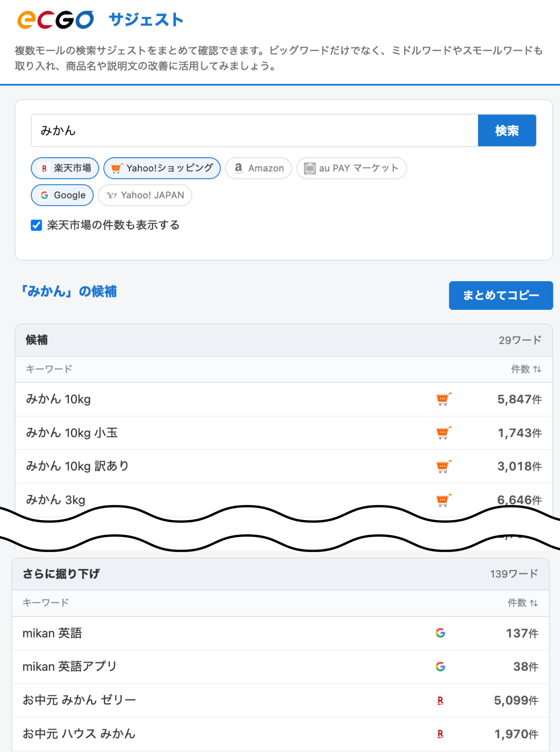
Task: Click the 5,099件 count value
Action: [516, 700]
